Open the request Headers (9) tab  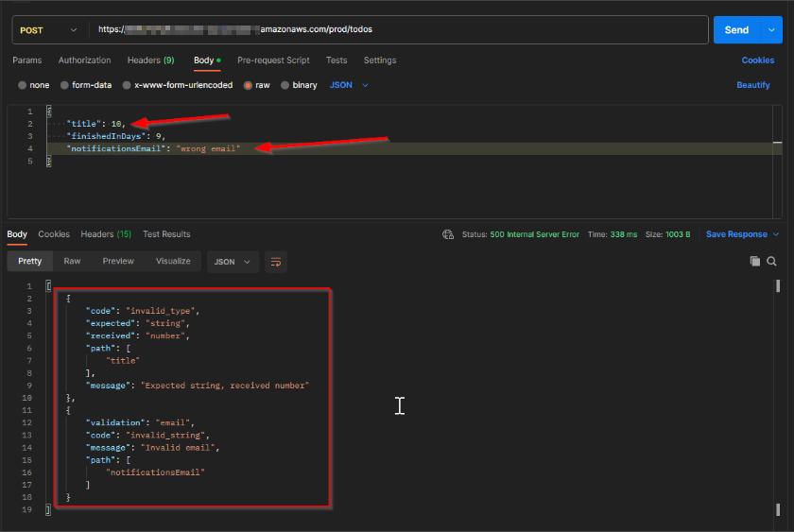(x=151, y=60)
